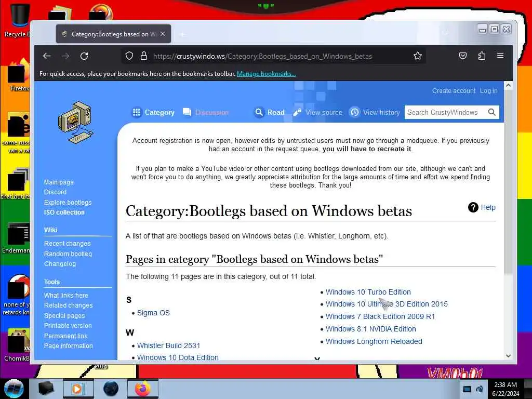Screen dimensions: 532x399
Task: Open the Windows Start orb
Action: point(14,389)
